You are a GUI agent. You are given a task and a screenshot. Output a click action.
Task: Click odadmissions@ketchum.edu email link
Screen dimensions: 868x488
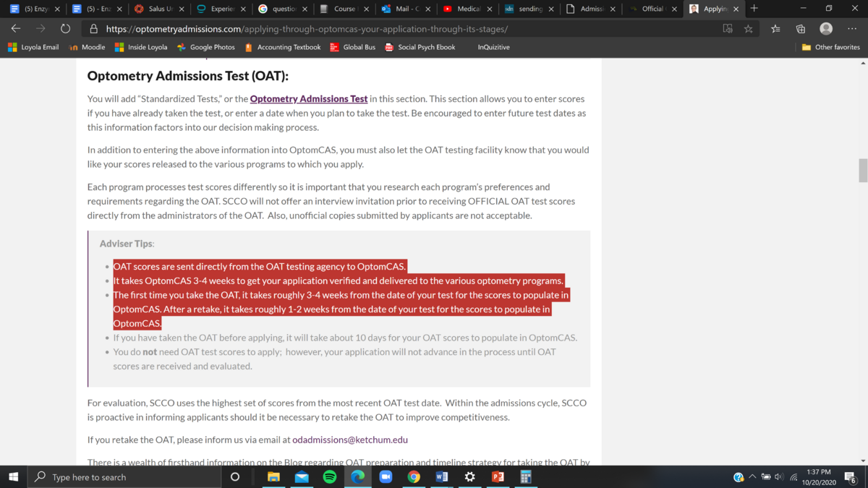click(x=350, y=440)
